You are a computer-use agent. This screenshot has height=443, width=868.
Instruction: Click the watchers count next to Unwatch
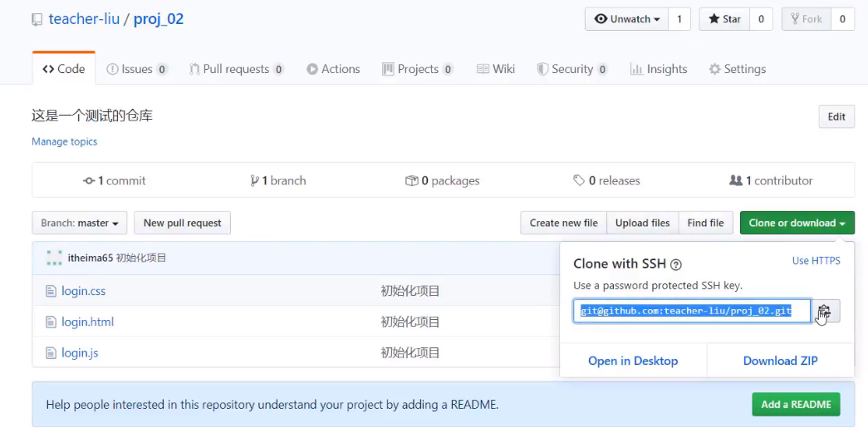679,19
